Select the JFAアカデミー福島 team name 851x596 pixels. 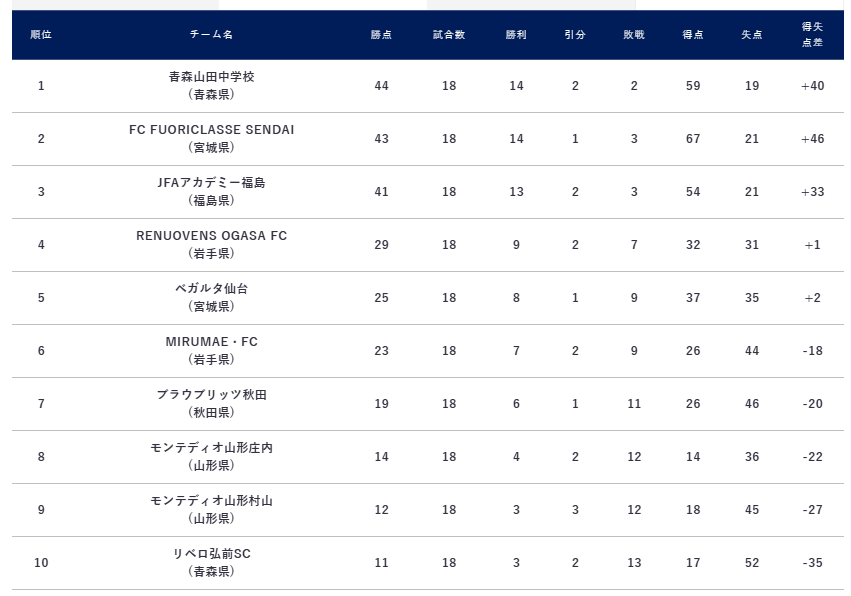click(x=211, y=183)
